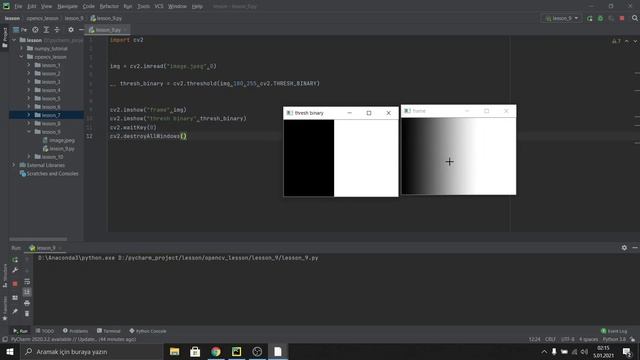Viewport: 640px width, 360px height.
Task: Select lesson_9.py file in tree
Action: [59, 149]
